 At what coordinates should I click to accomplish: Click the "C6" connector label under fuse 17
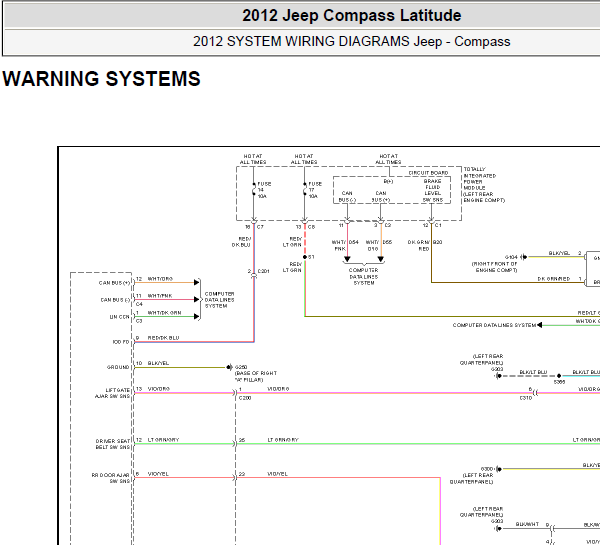coord(311,227)
